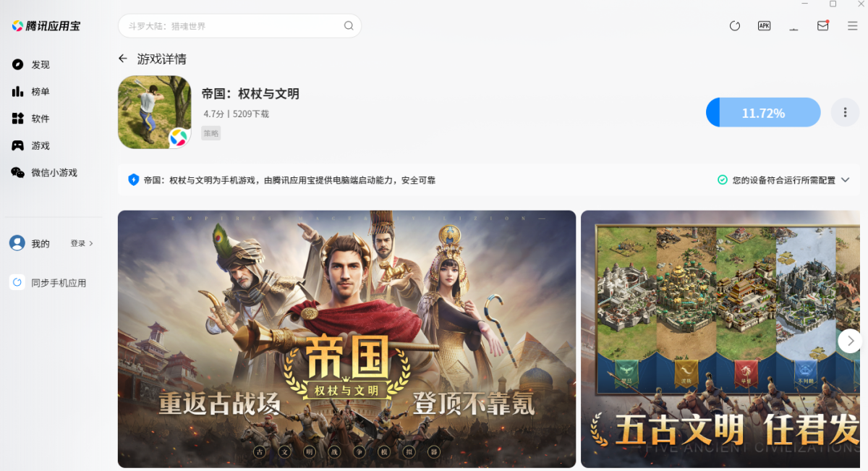This screenshot has width=868, height=471.
Task: Click the 斗罗大陆：猎魂世界 search field
Action: [239, 26]
